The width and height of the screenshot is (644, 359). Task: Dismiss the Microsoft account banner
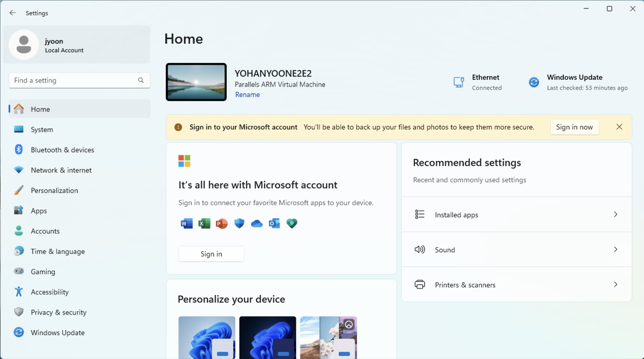click(x=619, y=127)
